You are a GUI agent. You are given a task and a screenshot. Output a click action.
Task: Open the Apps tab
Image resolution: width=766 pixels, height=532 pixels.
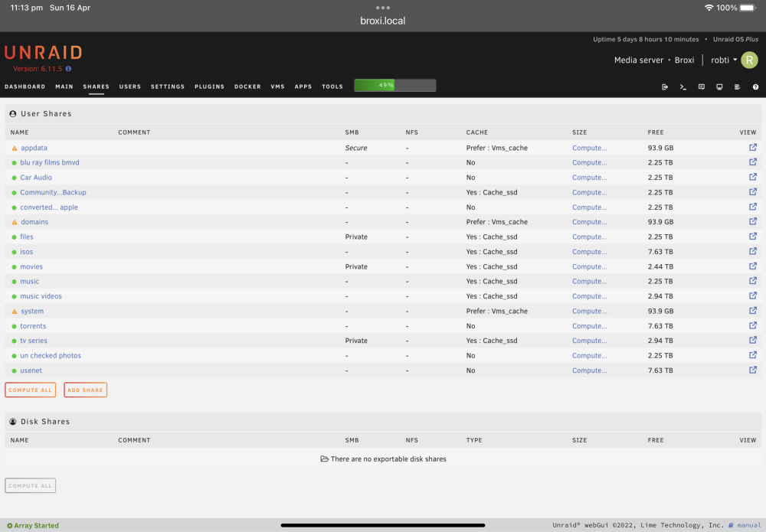pyautogui.click(x=303, y=86)
